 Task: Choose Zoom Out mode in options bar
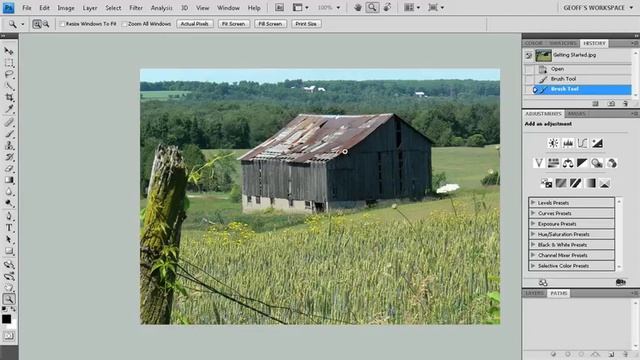46,24
